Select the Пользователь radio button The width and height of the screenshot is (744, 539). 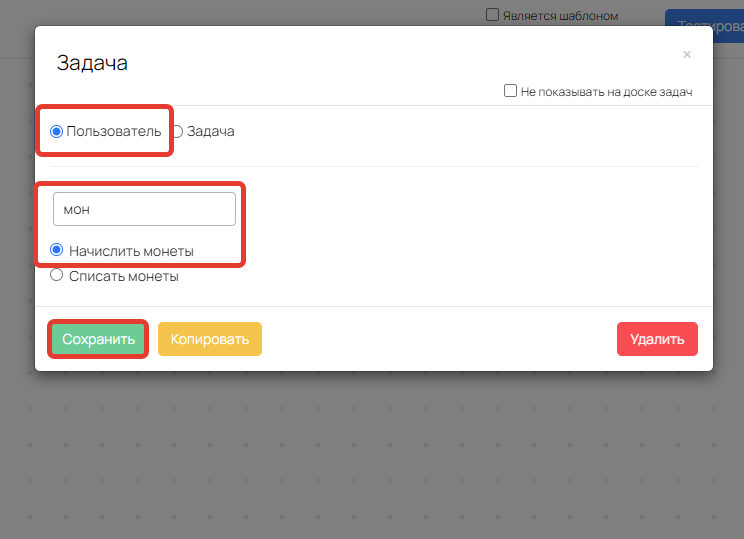click(56, 131)
